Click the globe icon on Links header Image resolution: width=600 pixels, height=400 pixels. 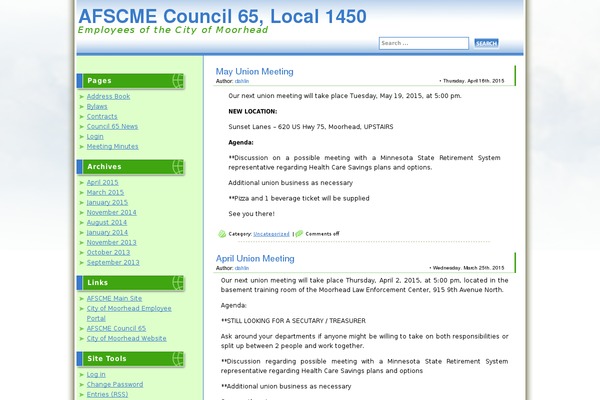click(178, 283)
